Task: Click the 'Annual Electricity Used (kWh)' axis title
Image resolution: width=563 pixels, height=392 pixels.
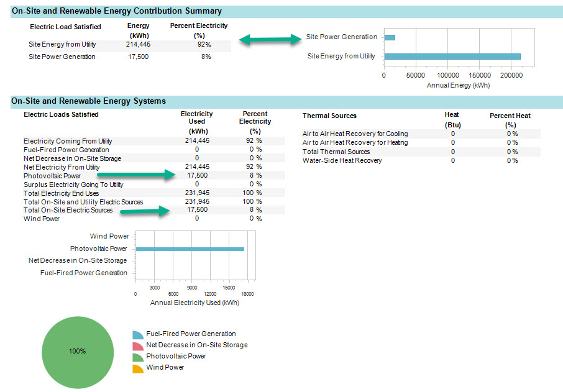Action: point(195,303)
